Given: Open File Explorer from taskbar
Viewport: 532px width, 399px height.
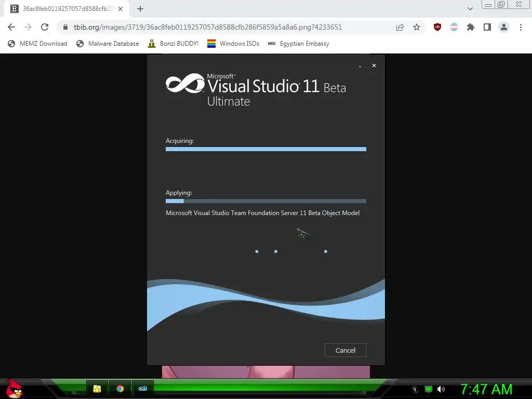Looking at the screenshot, I should pyautogui.click(x=97, y=389).
